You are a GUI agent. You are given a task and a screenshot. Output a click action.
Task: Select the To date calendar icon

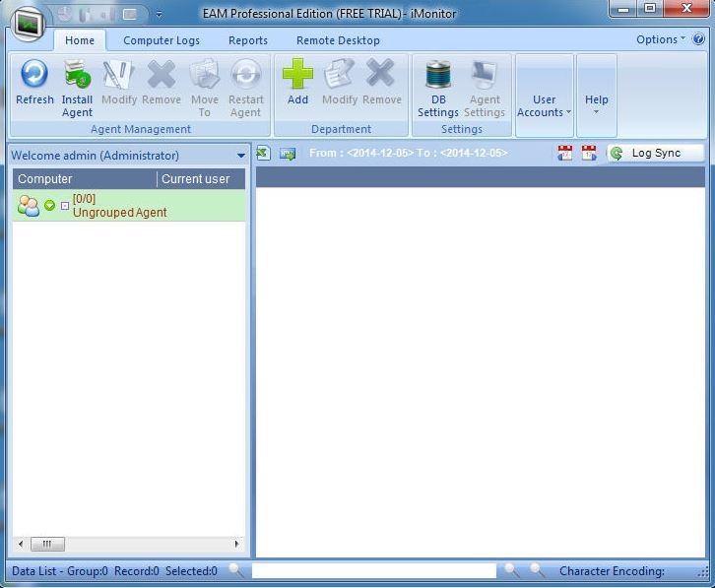pos(589,154)
